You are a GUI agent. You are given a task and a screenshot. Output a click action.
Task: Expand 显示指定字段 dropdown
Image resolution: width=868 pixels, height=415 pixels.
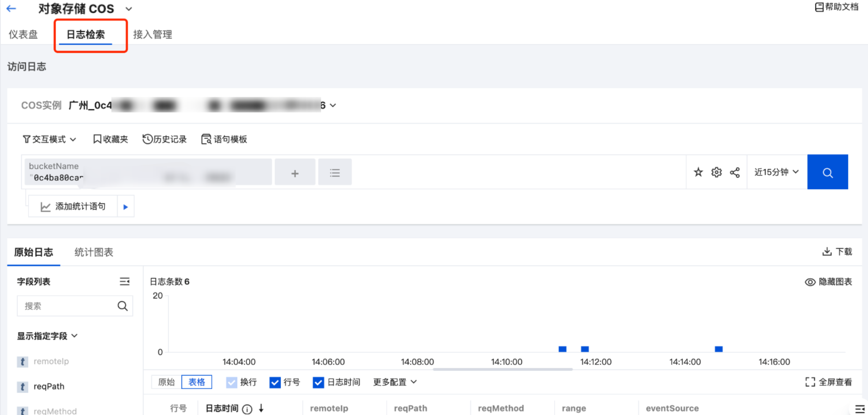[48, 336]
